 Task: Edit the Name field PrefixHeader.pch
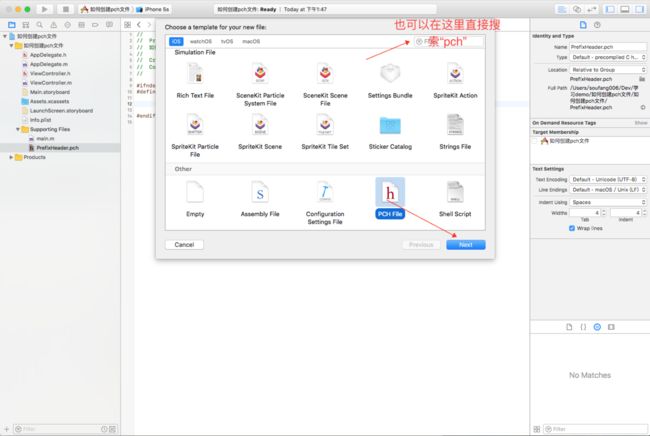click(608, 47)
